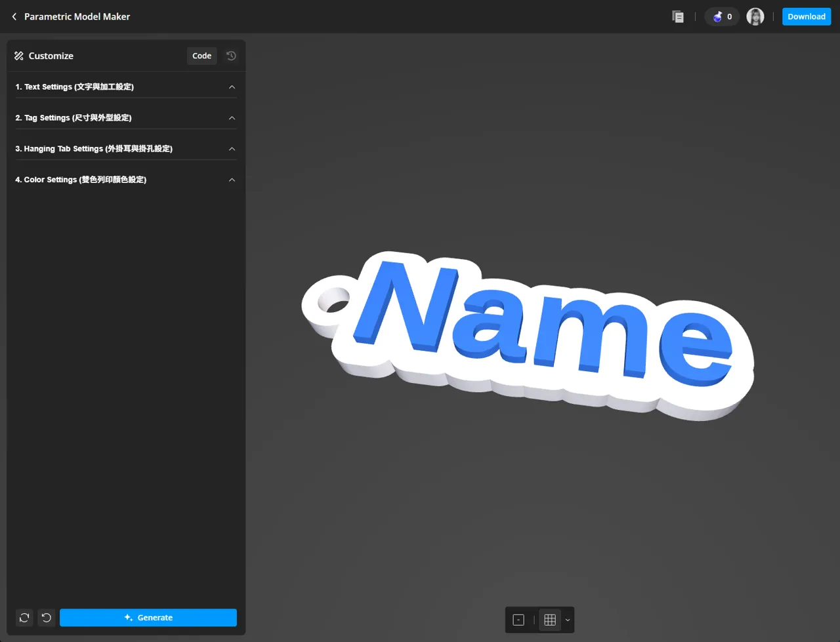840x642 pixels.
Task: Collapse the Hanging Tab Settings chevron
Action: pos(232,149)
